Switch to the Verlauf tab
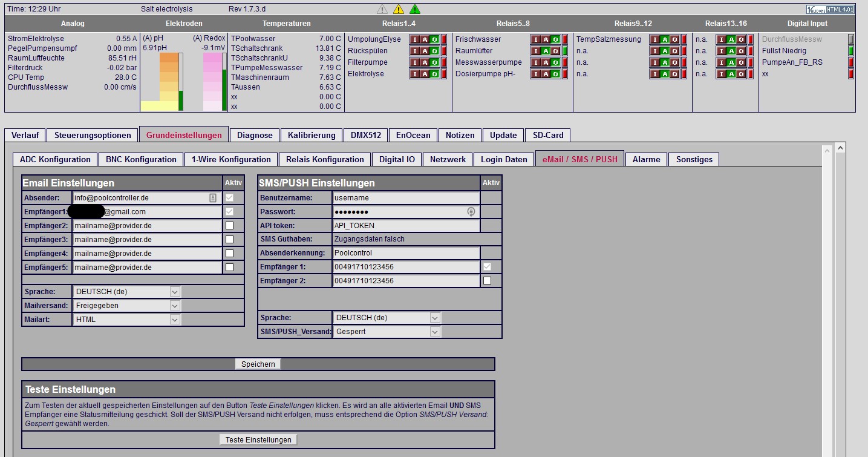The height and width of the screenshot is (457, 868). point(25,135)
